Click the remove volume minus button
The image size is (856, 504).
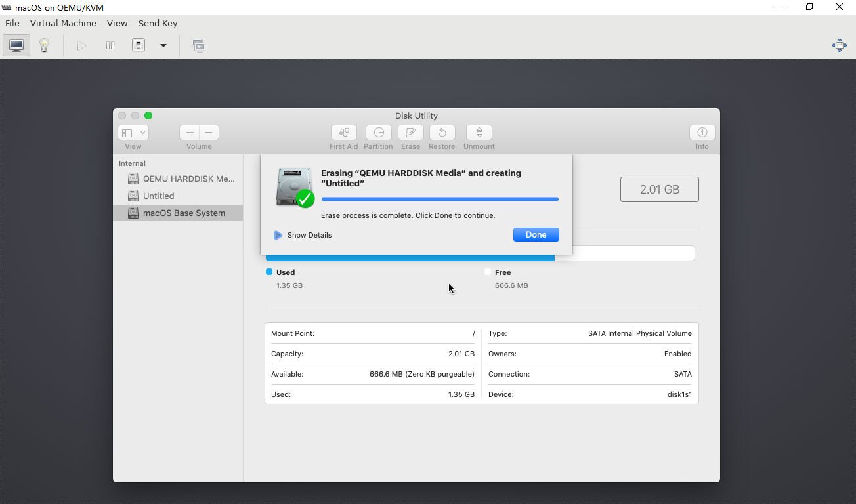[x=209, y=133]
